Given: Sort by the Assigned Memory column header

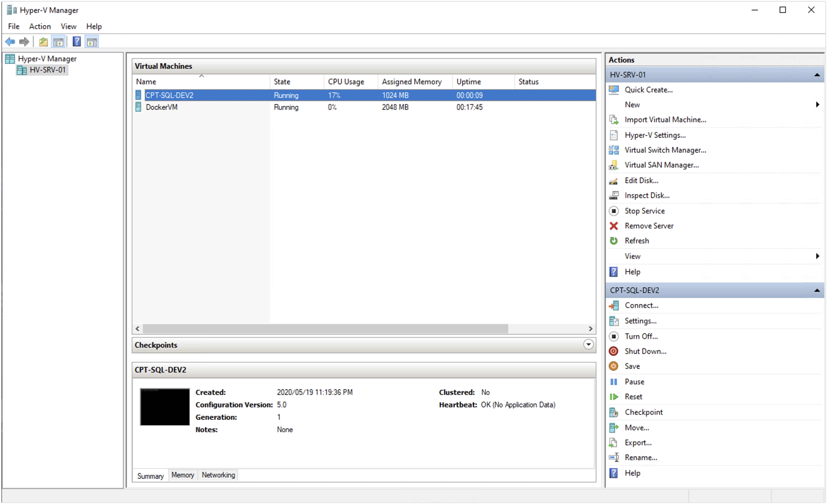Looking at the screenshot, I should (x=416, y=82).
